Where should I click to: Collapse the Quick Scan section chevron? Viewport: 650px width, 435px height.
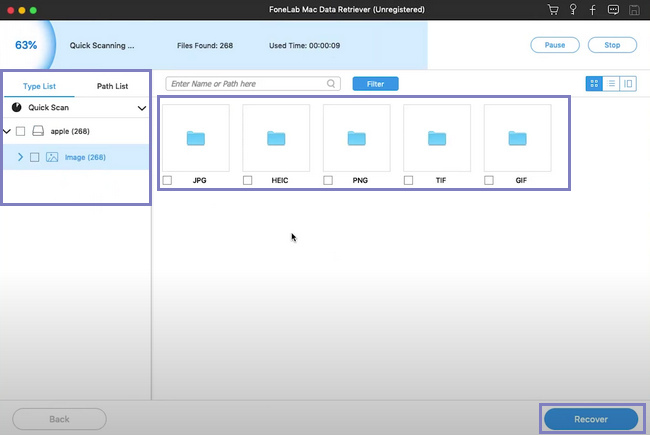pos(142,108)
